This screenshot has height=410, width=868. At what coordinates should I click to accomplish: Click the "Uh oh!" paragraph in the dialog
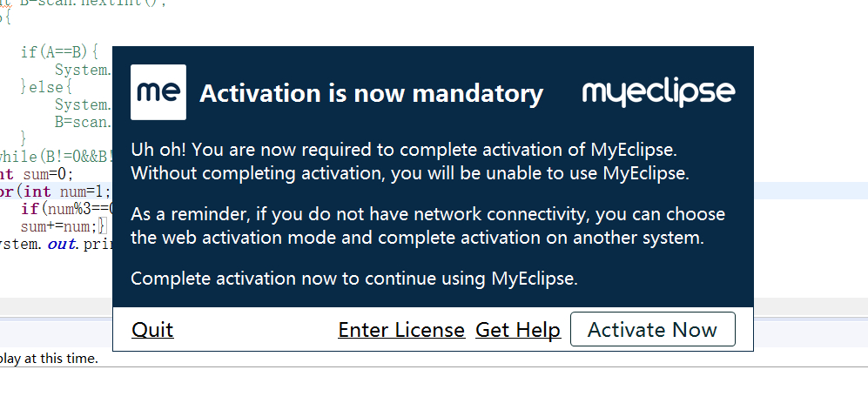click(409, 160)
